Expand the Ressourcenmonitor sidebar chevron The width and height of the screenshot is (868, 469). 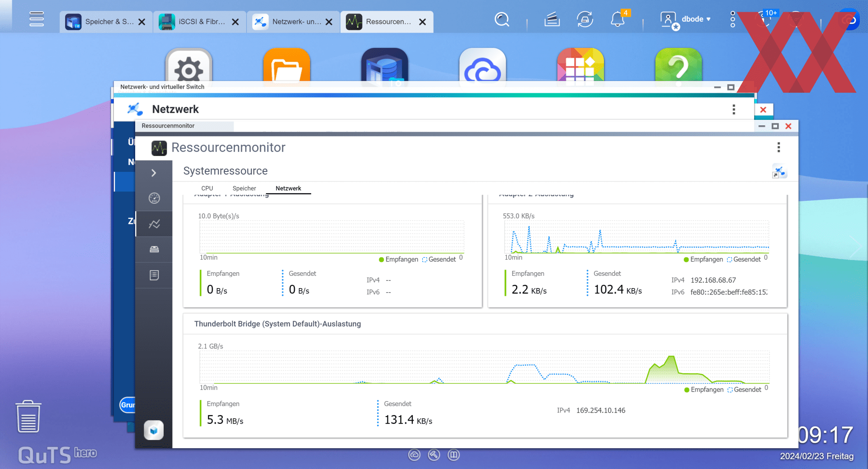[154, 173]
